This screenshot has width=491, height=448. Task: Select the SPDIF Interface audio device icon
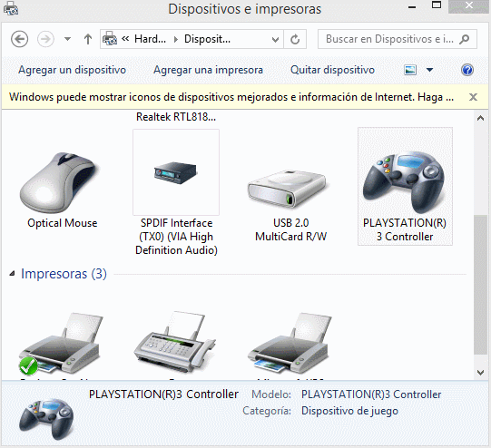click(x=176, y=172)
